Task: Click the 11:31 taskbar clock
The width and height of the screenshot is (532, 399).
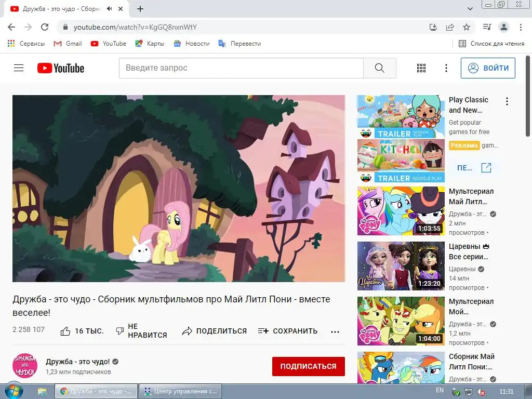Action: [506, 392]
